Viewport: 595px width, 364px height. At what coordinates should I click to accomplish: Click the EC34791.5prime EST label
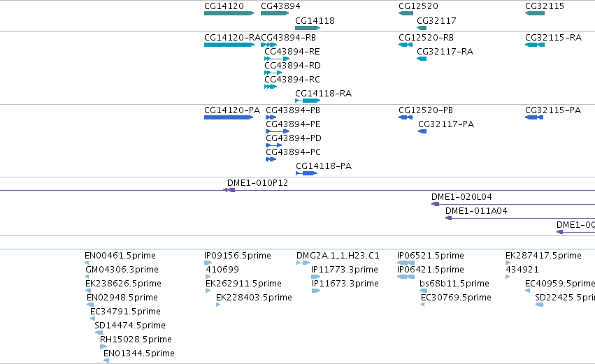[x=125, y=312]
